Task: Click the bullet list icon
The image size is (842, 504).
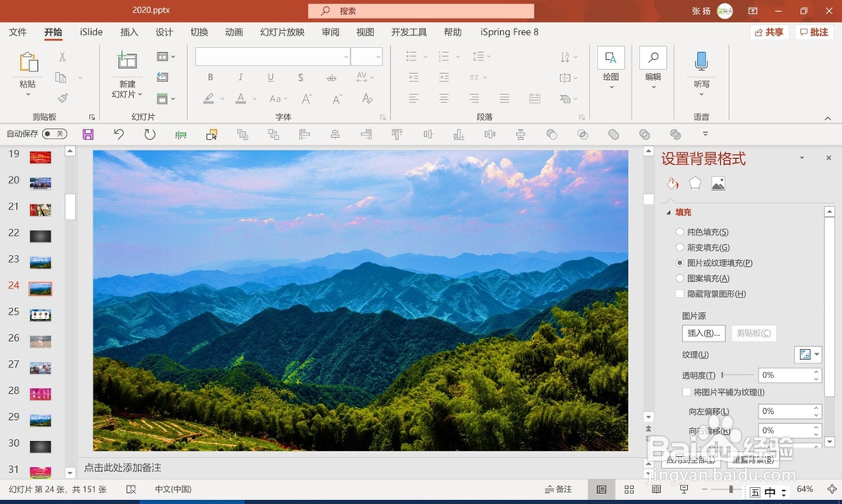Action: click(412, 56)
